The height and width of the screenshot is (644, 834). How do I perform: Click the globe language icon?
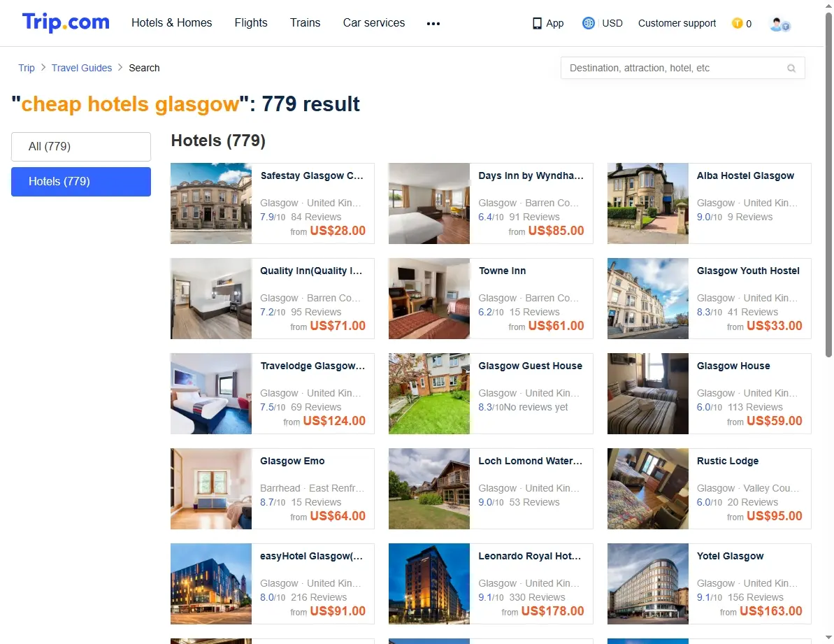point(588,23)
